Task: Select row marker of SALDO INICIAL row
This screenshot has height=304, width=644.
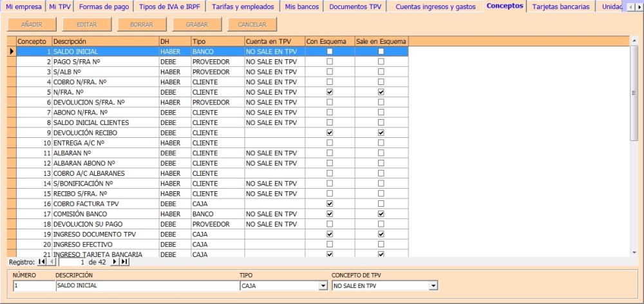Action: pos(12,52)
